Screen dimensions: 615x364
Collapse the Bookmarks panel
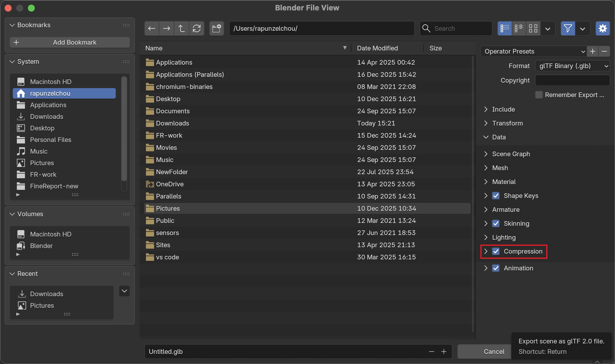[12, 25]
